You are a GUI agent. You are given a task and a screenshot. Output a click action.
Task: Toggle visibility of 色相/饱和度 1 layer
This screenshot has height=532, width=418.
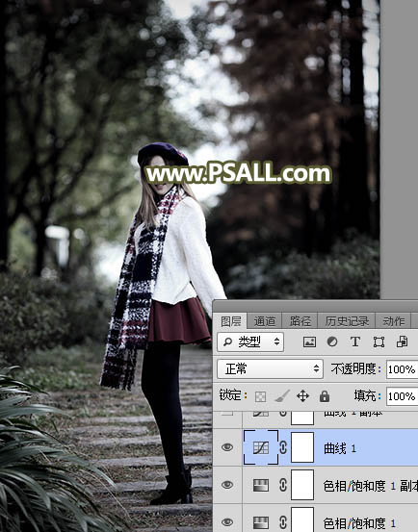(x=227, y=521)
